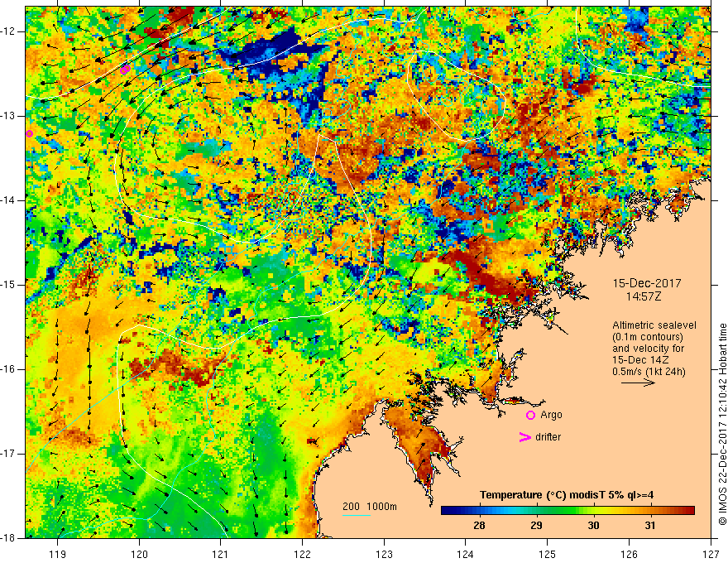728x563 pixels.
Task: Click the cyan depth contour legend line
Action: coord(356,515)
